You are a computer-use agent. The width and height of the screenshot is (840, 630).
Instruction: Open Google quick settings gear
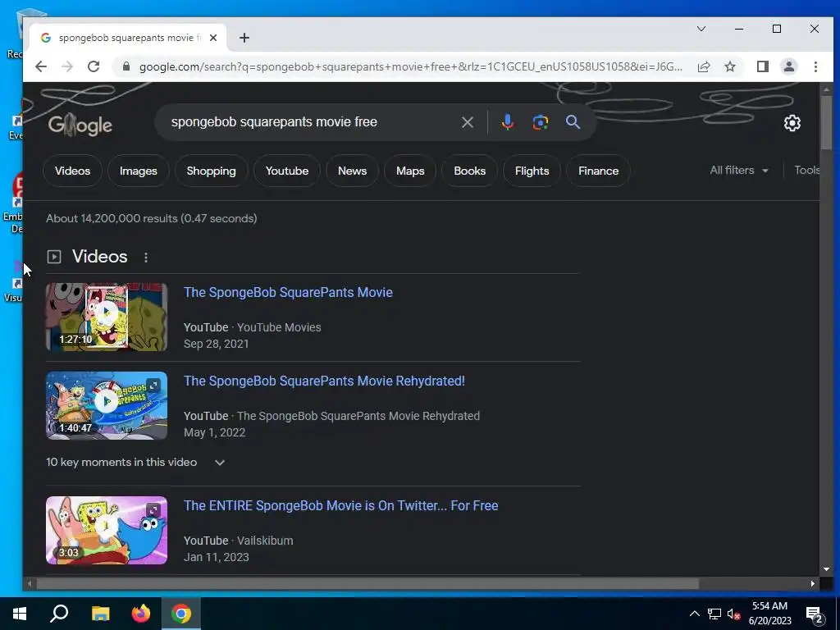pyautogui.click(x=792, y=123)
